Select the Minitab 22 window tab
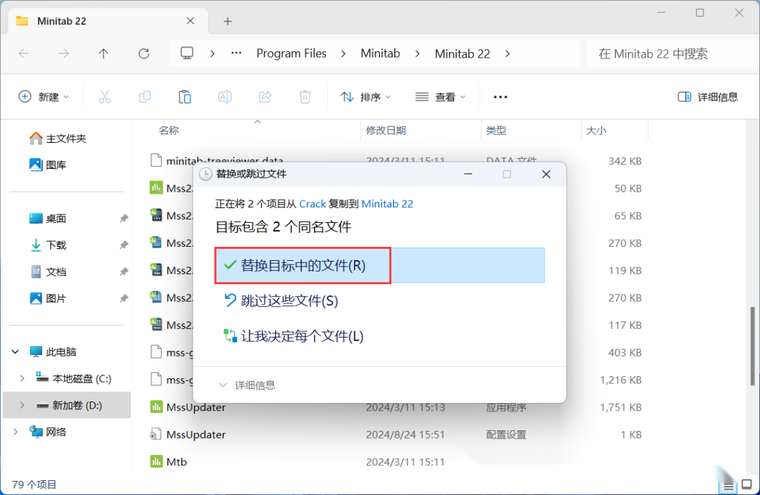This screenshot has height=495, width=760. [x=108, y=21]
